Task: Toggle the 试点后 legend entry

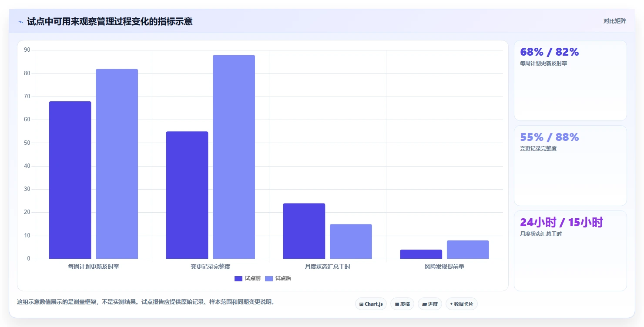Action: [278, 278]
